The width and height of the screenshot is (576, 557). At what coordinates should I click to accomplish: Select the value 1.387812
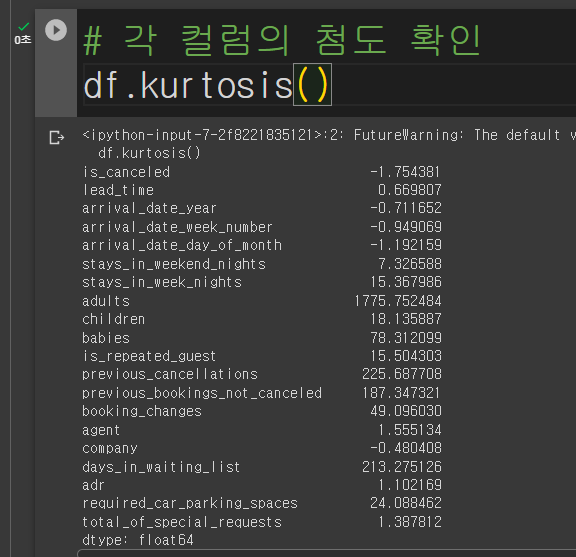[409, 522]
